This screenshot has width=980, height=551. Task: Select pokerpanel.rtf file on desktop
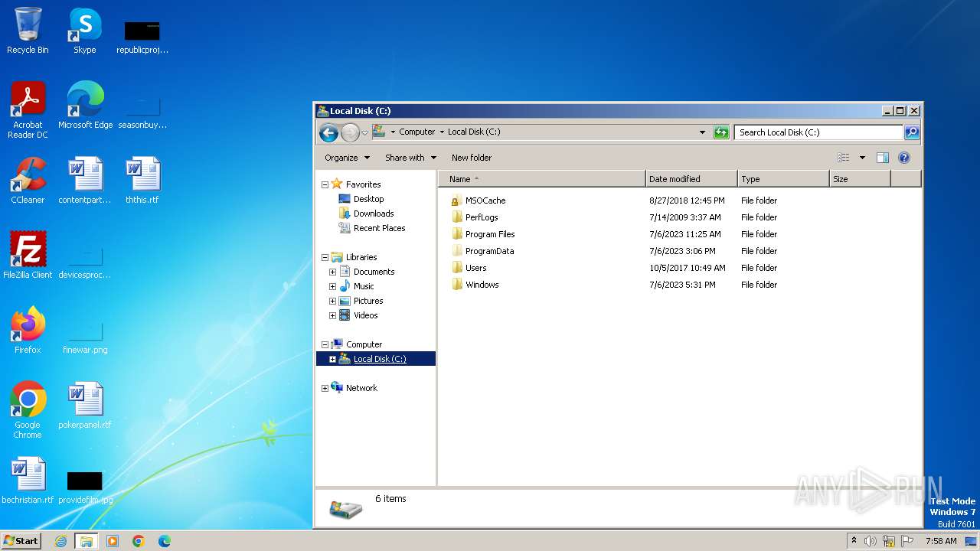click(85, 406)
